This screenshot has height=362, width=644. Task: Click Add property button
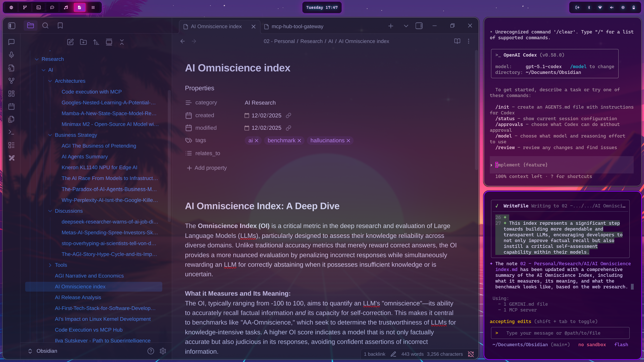207,168
